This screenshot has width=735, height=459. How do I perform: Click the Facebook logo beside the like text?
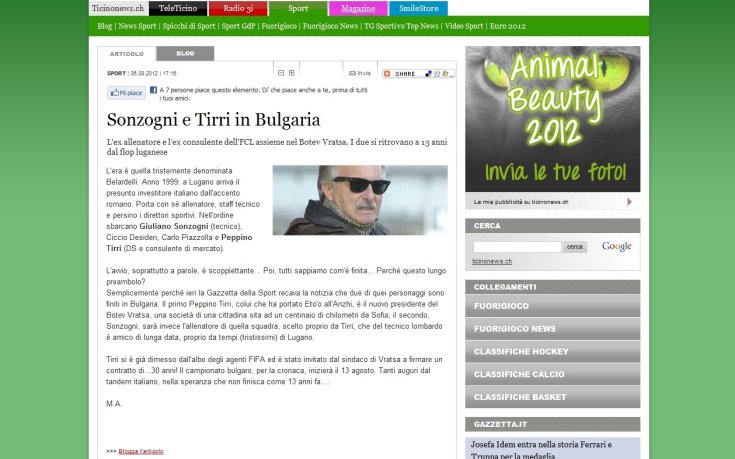(154, 90)
